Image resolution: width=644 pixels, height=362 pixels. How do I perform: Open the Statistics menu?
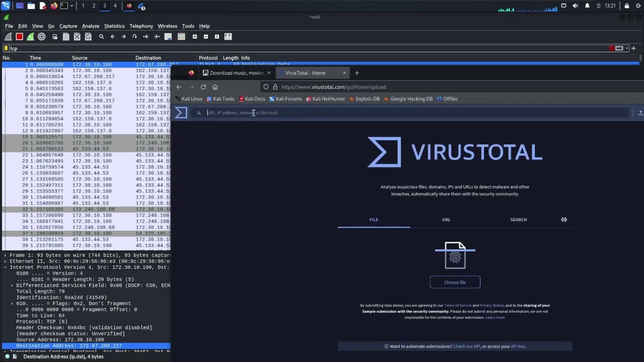114,26
